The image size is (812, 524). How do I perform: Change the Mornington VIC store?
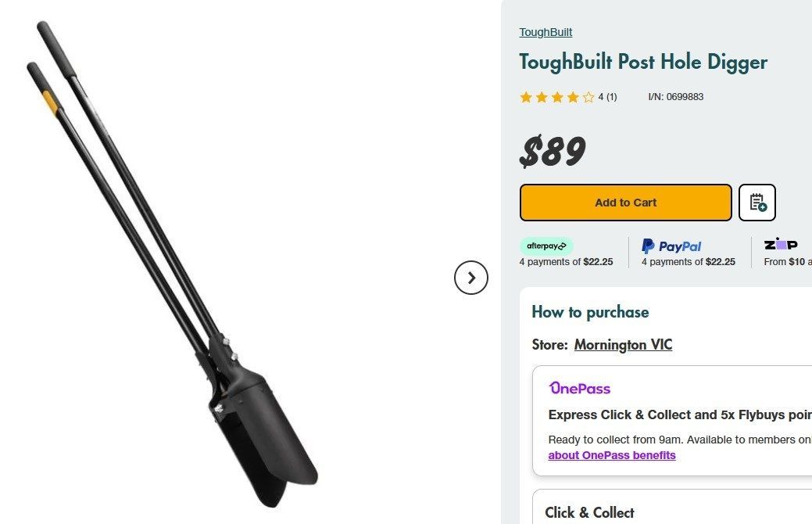coord(623,345)
